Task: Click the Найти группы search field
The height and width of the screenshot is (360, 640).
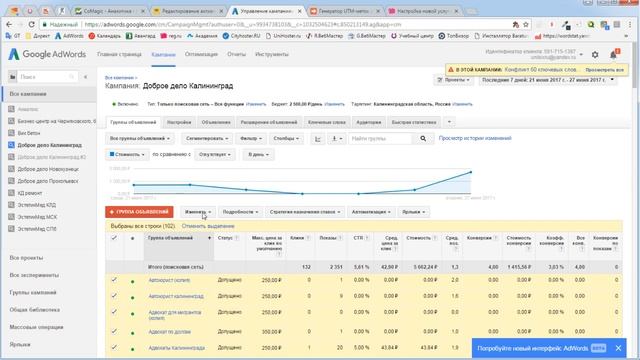Action: point(381,139)
